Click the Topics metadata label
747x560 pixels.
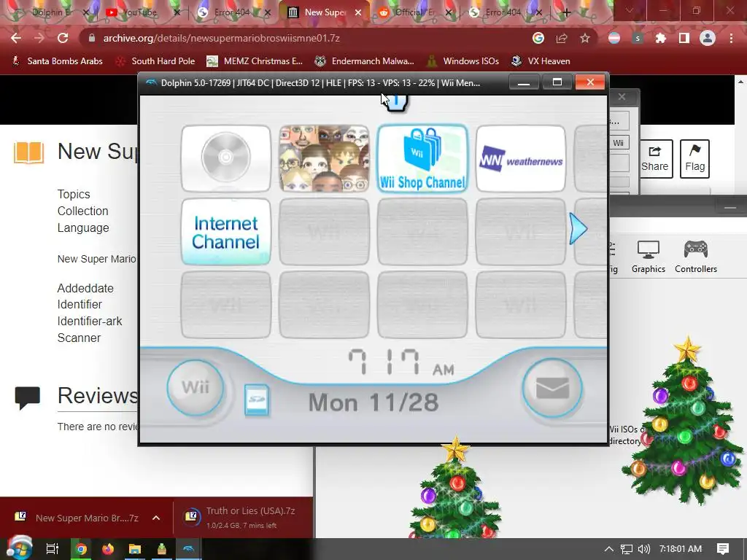click(74, 194)
